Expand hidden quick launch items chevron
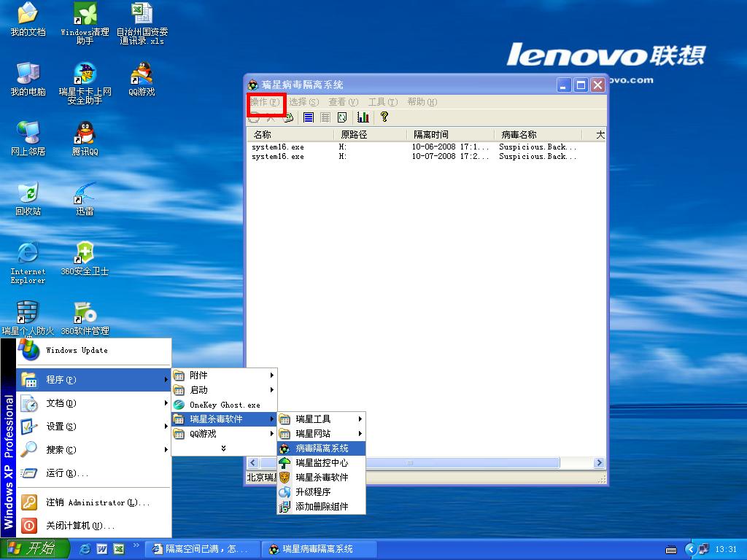Image resolution: width=747 pixels, height=560 pixels. coord(135,545)
